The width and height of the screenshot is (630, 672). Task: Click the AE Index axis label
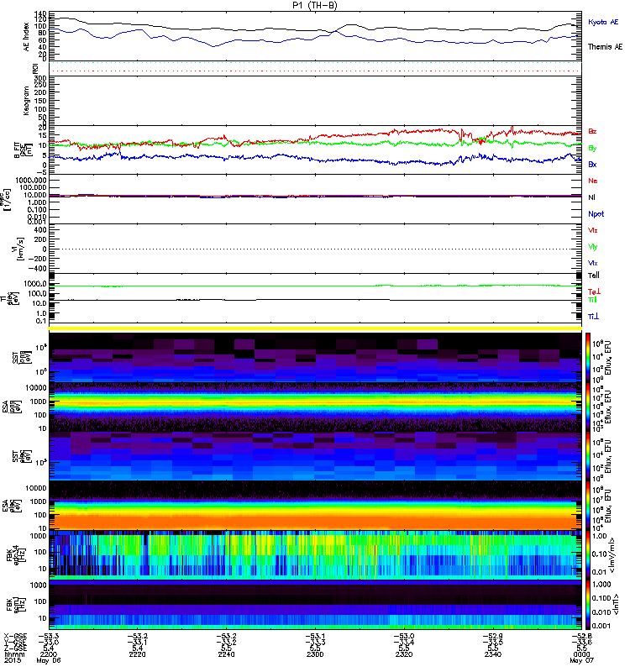(27, 37)
